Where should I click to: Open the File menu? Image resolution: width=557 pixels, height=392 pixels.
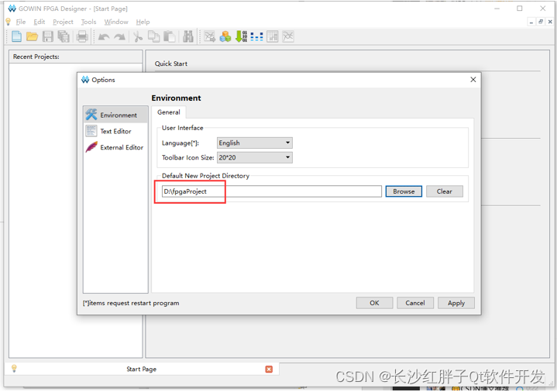[21, 22]
